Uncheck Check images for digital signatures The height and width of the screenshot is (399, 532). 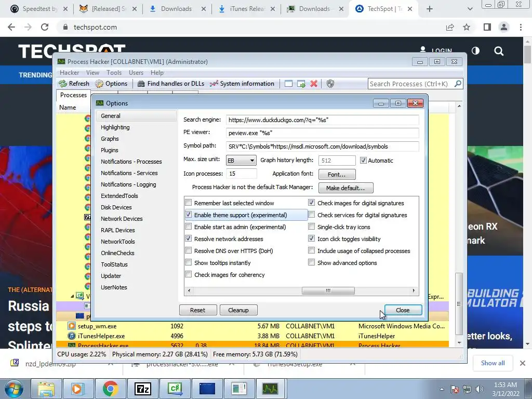click(311, 203)
